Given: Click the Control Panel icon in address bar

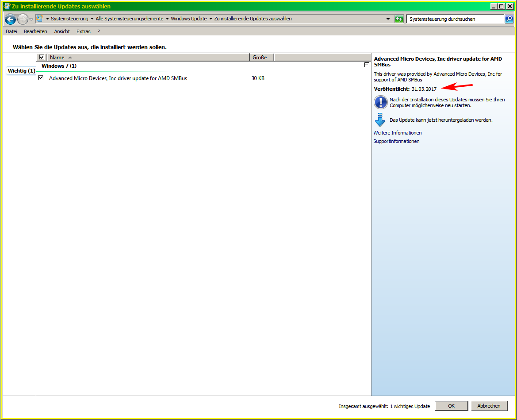Looking at the screenshot, I should click(39, 19).
